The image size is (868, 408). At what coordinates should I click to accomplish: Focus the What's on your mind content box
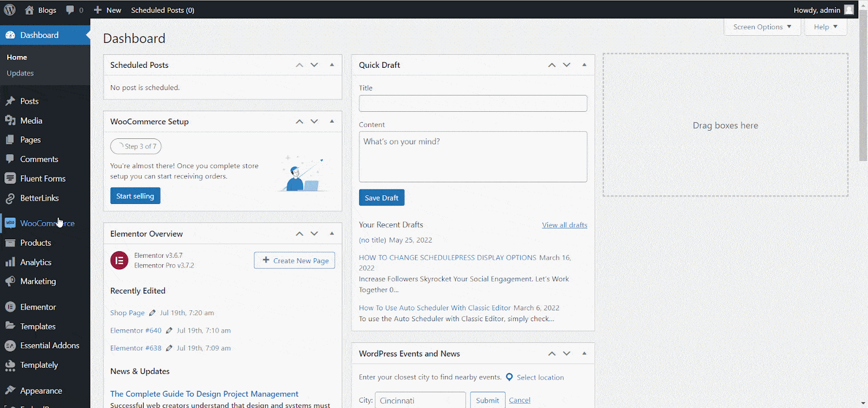point(473,157)
